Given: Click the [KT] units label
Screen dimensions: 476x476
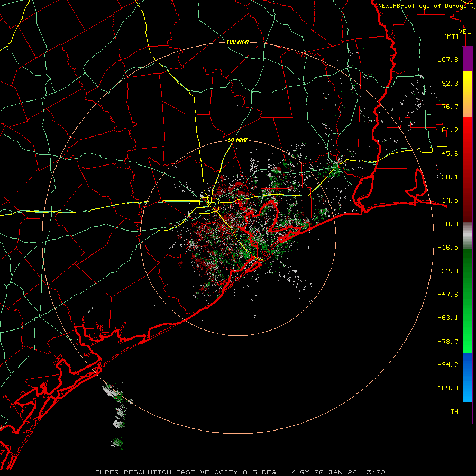Looking at the screenshot, I should point(451,36).
